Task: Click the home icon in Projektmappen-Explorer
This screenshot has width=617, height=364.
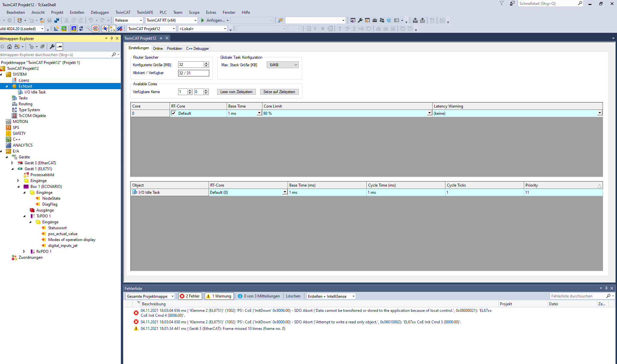Action: [x=10, y=47]
